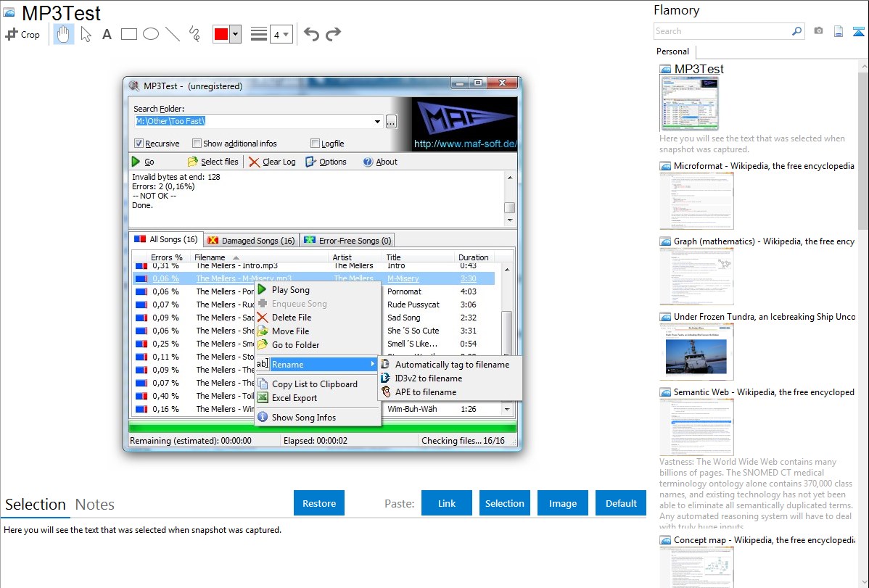Select Automatically tag to filename

[450, 365]
